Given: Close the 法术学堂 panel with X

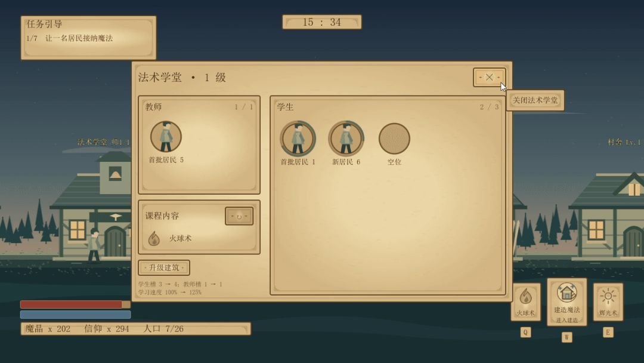Looking at the screenshot, I should click(x=489, y=77).
